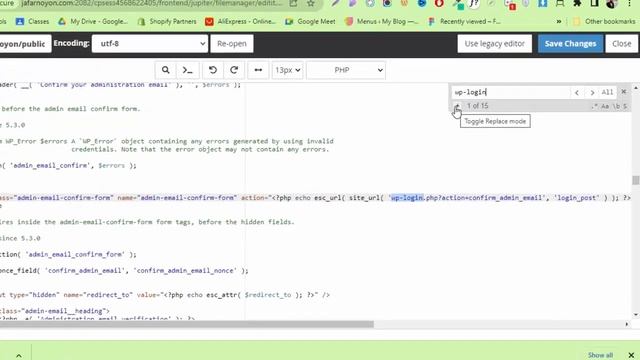Viewport: 640px width, 360px height.
Task: Expand the download item caret in downloads bar
Action: coord(19,356)
